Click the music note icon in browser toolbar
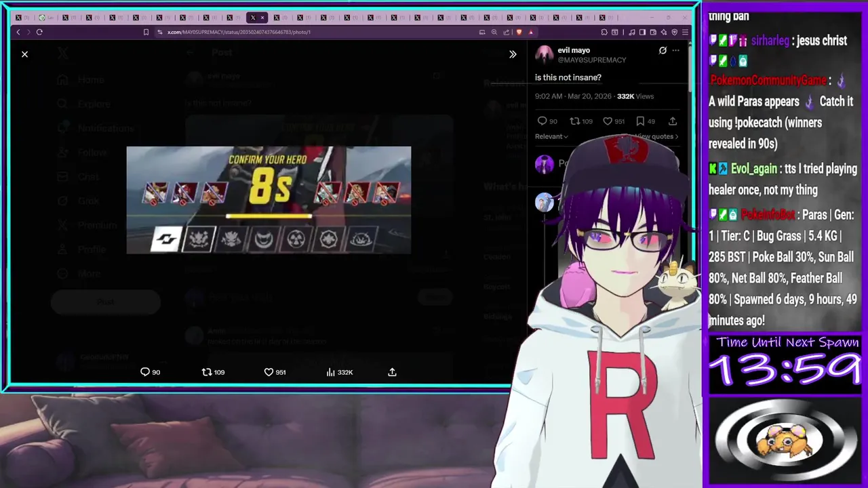 [x=632, y=32]
